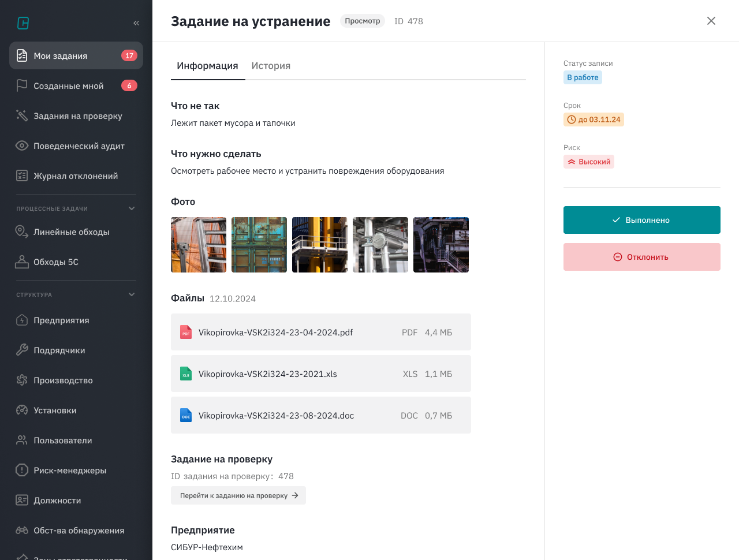739x560 pixels.
Task: Click the flag icon of Созданные мной
Action: [x=22, y=85]
